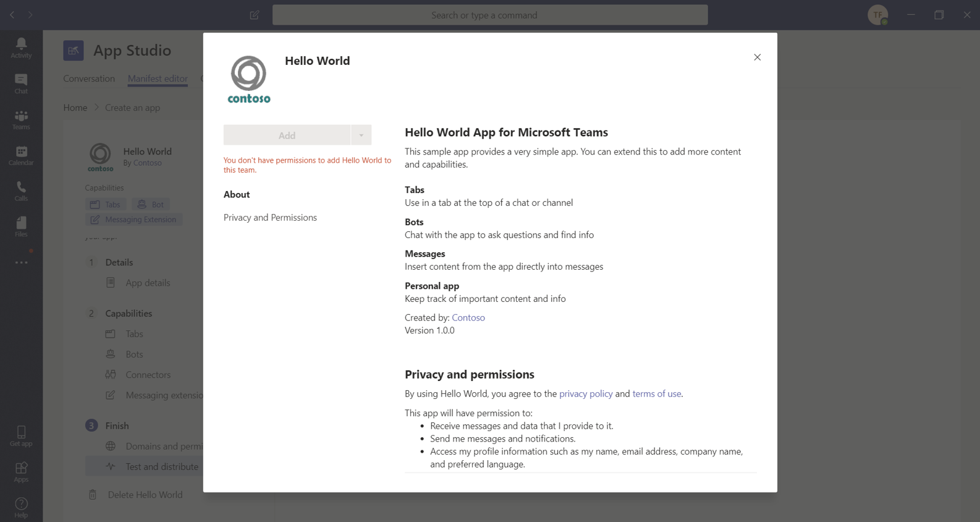Click the Home breadcrumb
This screenshot has height=522, width=980.
(x=75, y=108)
